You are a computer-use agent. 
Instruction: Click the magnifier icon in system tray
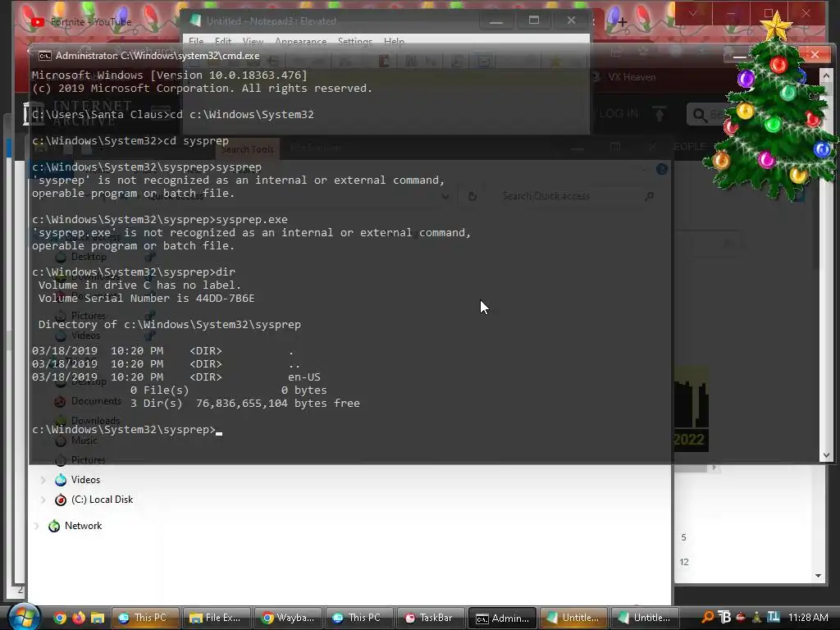[708, 617]
